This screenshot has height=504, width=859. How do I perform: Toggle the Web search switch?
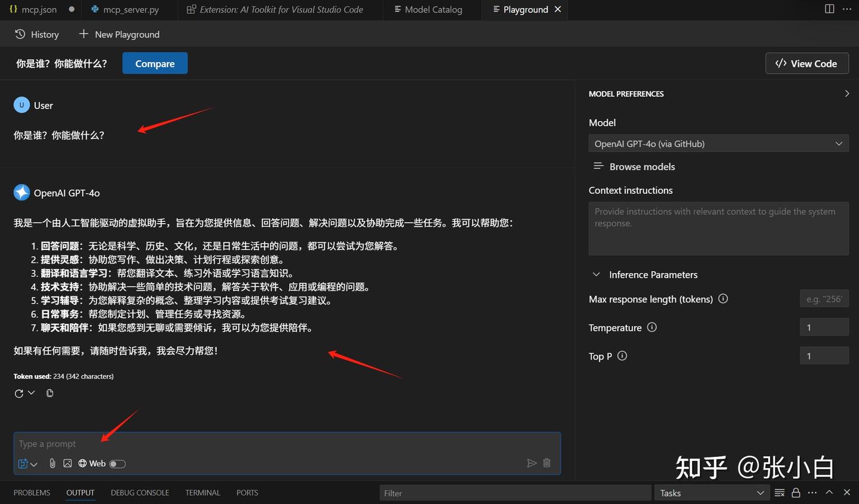pyautogui.click(x=118, y=464)
